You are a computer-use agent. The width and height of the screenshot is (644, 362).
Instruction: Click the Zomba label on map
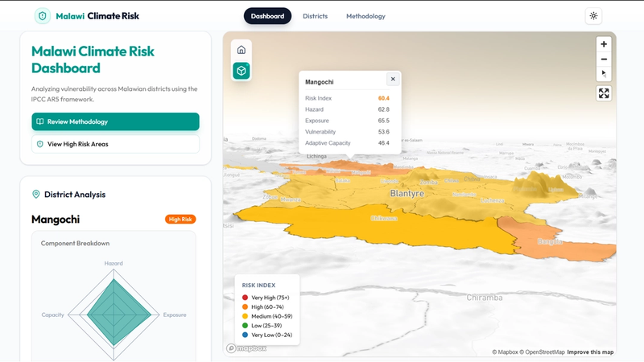(428, 182)
